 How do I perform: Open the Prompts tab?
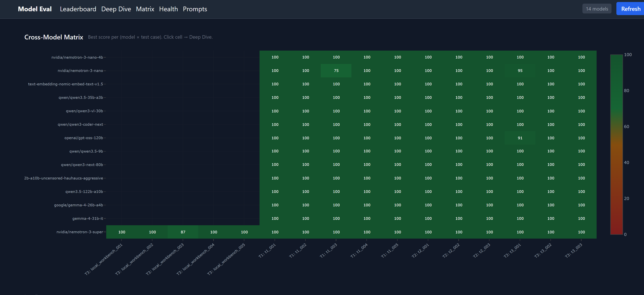(195, 9)
